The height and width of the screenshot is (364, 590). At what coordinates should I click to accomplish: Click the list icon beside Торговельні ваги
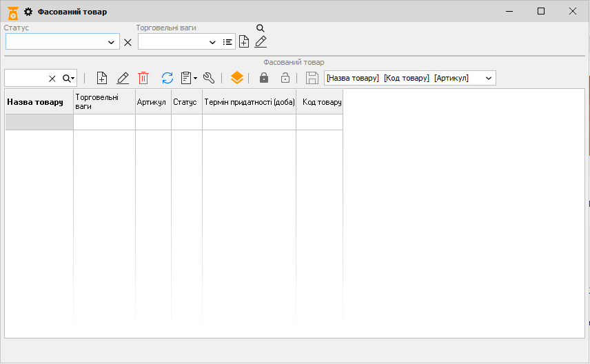click(227, 42)
